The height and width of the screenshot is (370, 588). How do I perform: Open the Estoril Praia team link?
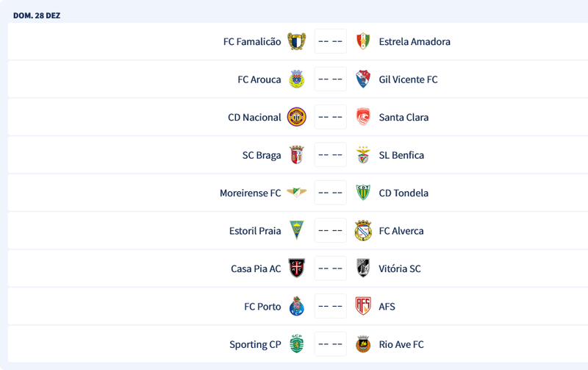click(255, 231)
